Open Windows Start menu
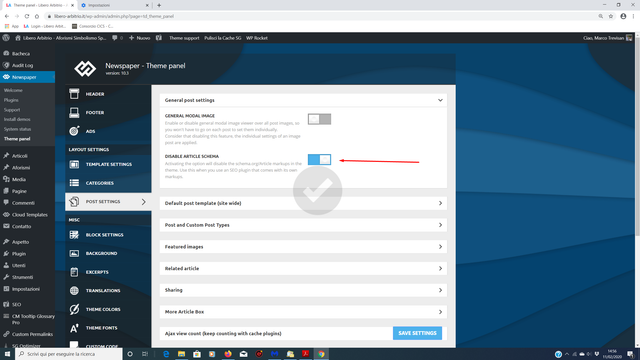Image resolution: width=640 pixels, height=360 pixels. click(7, 354)
